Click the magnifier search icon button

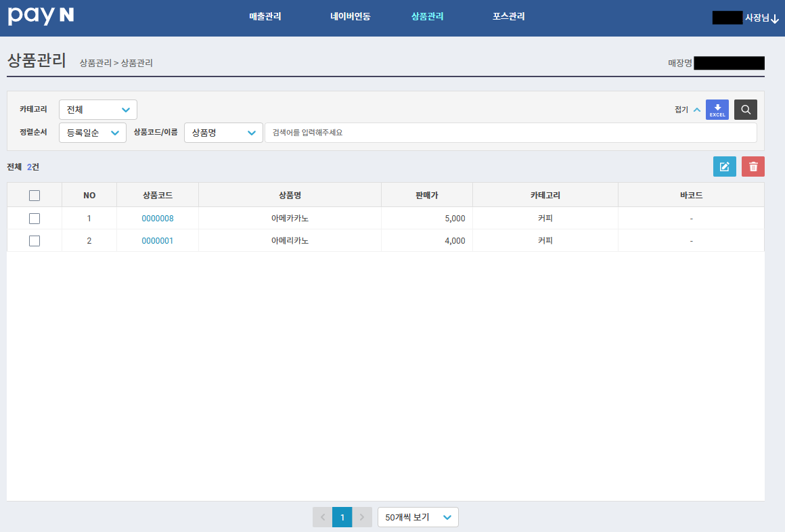tap(746, 110)
